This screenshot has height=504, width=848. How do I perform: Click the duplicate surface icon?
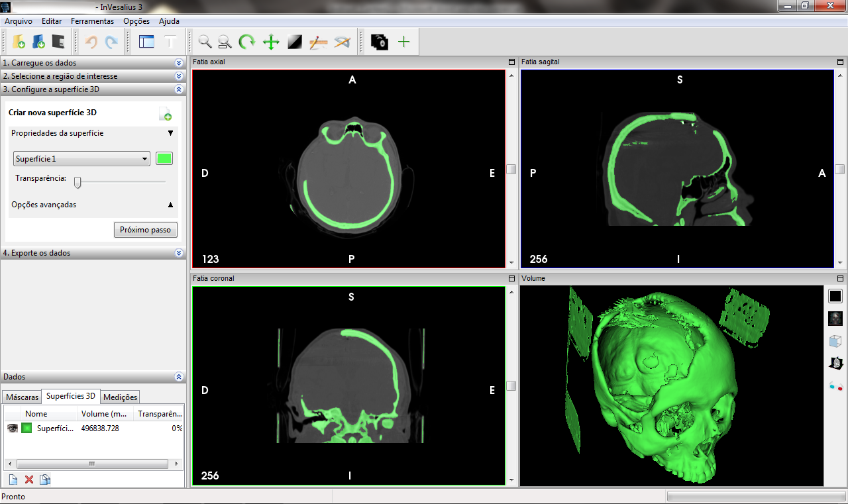pyautogui.click(x=45, y=479)
